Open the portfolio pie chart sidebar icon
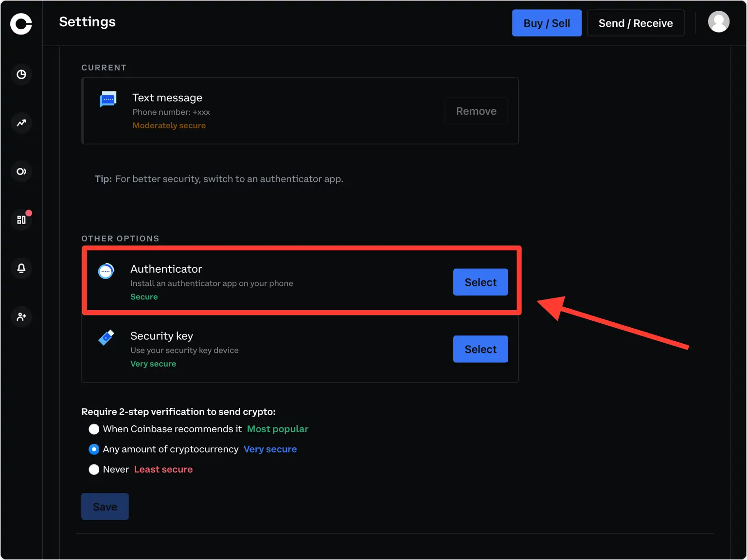Image resolution: width=747 pixels, height=560 pixels. pyautogui.click(x=21, y=74)
